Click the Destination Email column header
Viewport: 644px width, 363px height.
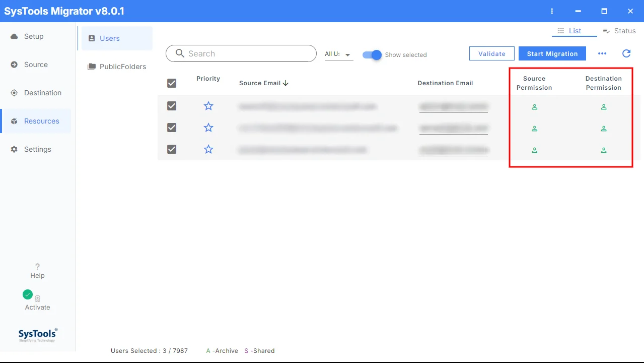coord(445,83)
